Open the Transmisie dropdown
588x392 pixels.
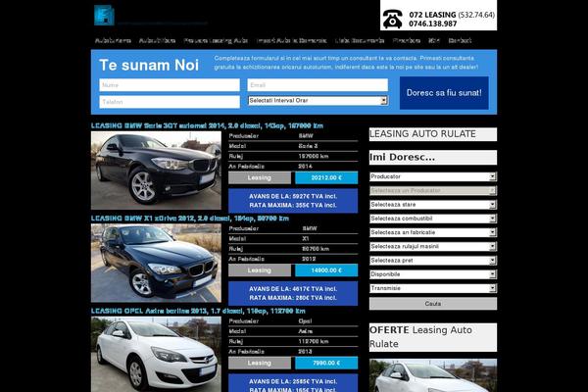pos(433,288)
